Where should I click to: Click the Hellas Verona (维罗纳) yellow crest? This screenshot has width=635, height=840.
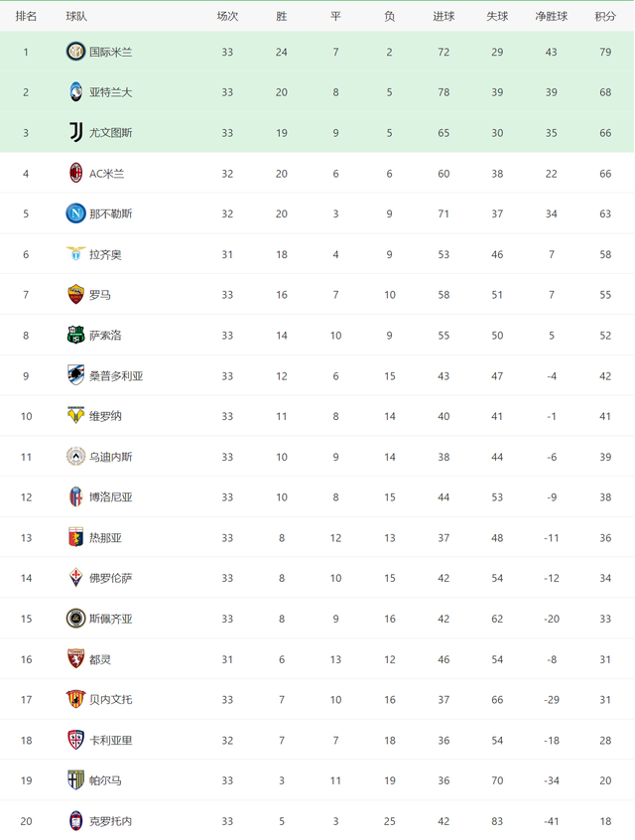point(75,416)
